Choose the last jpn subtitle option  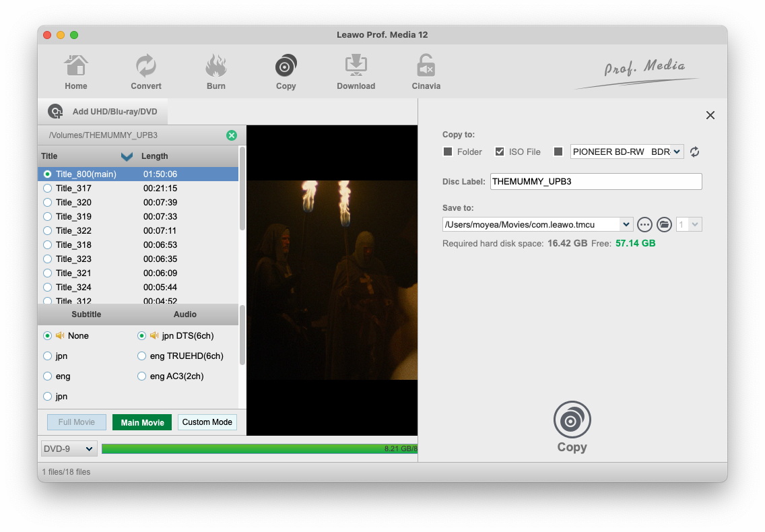[47, 397]
